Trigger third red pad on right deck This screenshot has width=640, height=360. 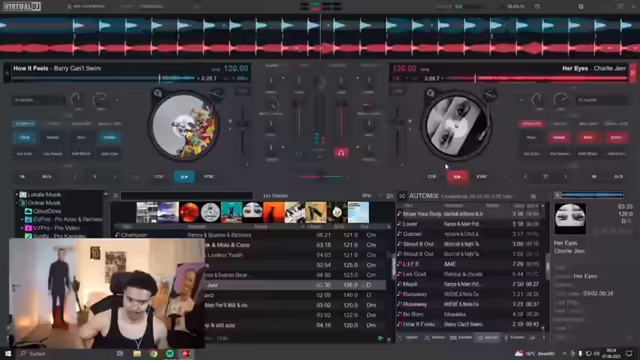coord(588,138)
